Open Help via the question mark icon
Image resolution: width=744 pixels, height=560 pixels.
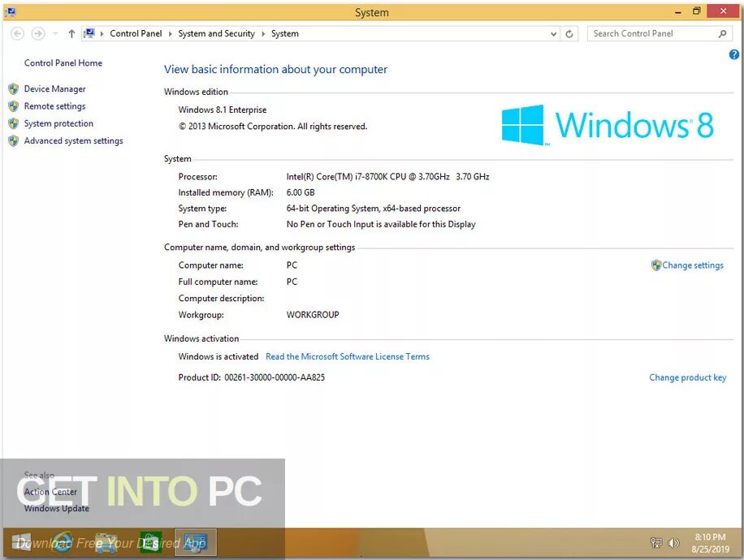pos(734,54)
